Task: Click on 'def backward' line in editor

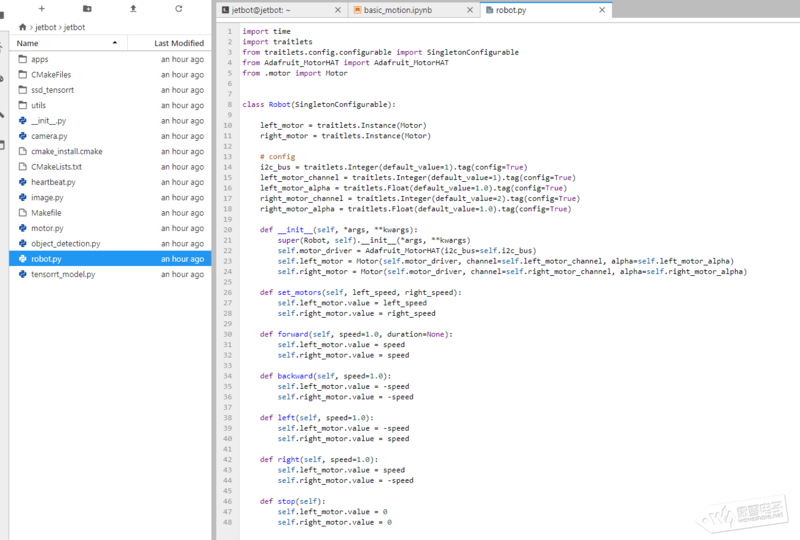Action: tap(326, 376)
